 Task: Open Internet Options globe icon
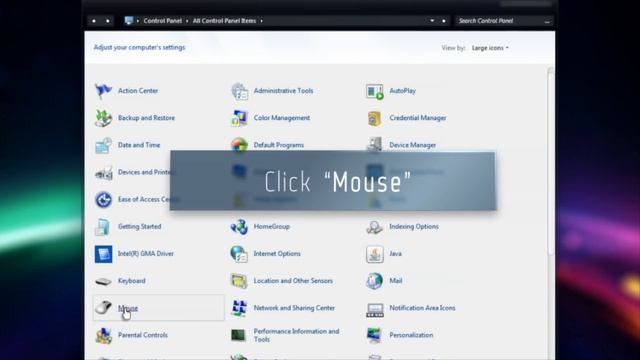click(x=239, y=254)
